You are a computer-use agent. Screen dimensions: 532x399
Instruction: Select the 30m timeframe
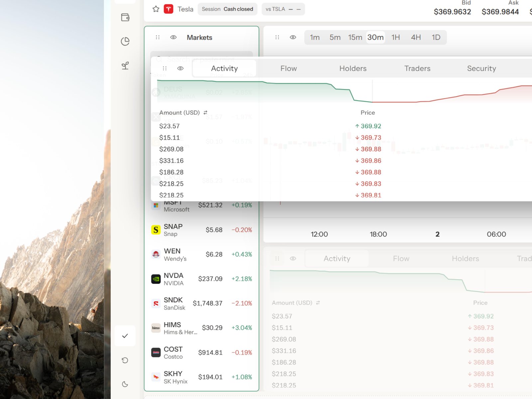[x=375, y=37]
